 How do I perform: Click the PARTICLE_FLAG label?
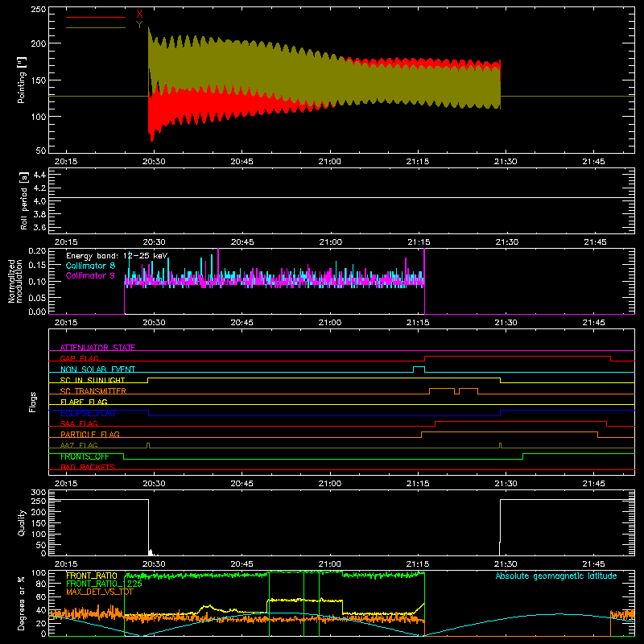pyautogui.click(x=90, y=434)
